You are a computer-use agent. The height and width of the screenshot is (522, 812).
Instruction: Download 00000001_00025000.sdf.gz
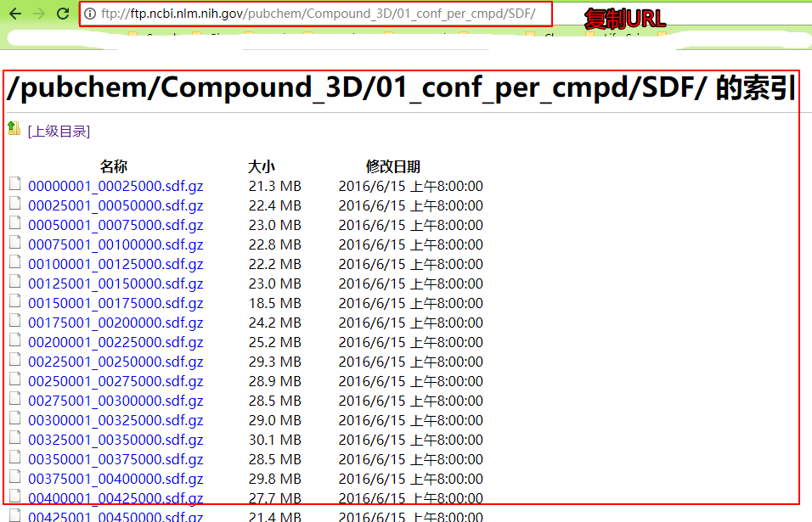tap(116, 186)
